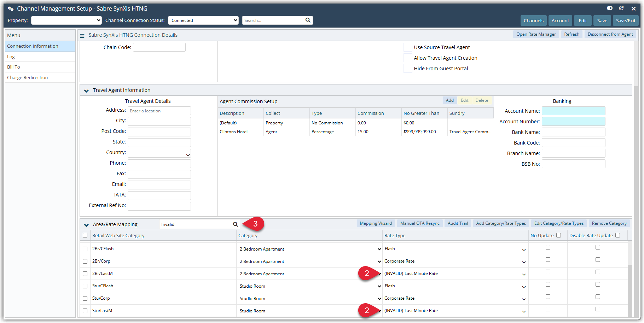Click the Refresh button
This screenshot has height=323, width=644.
tap(572, 34)
